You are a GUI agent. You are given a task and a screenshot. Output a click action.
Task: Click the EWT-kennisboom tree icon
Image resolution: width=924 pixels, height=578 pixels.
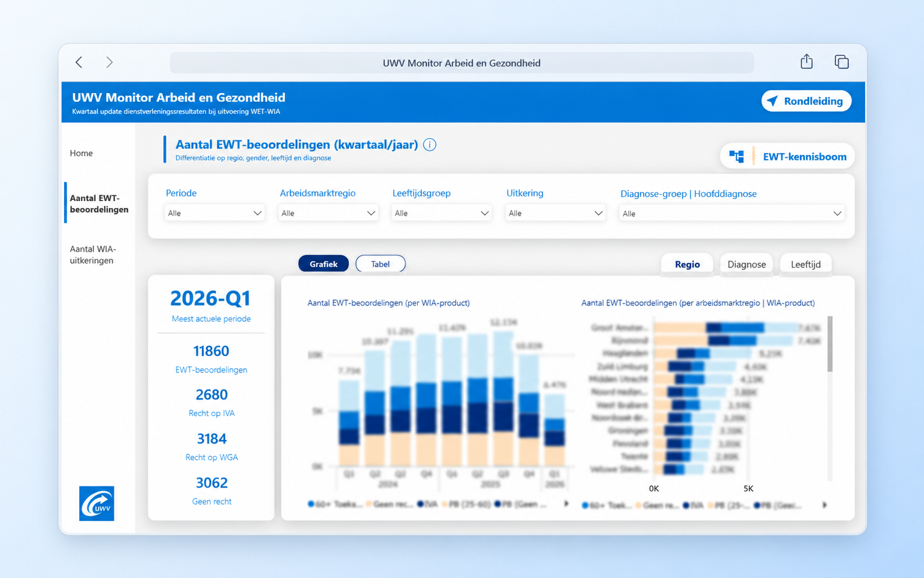[x=736, y=156]
